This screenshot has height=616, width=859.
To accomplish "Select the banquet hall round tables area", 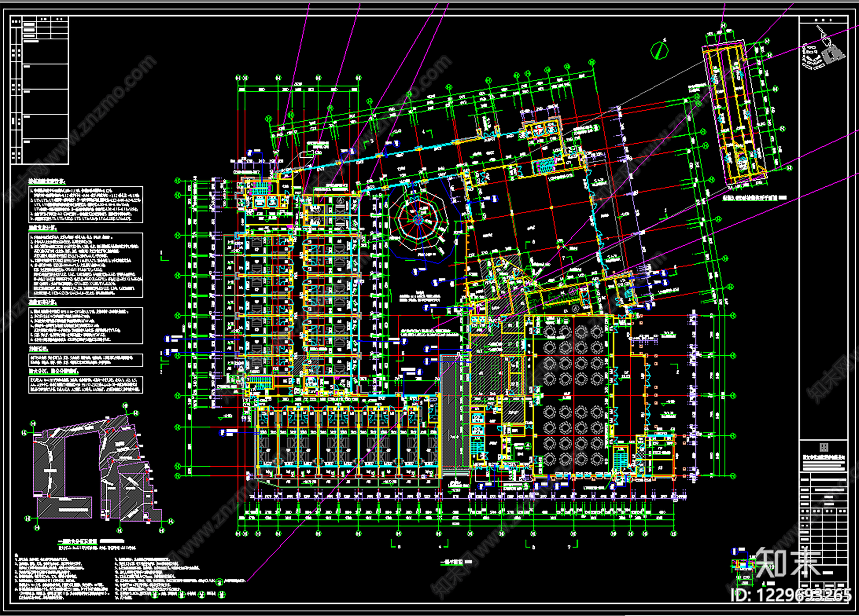I will (x=573, y=395).
